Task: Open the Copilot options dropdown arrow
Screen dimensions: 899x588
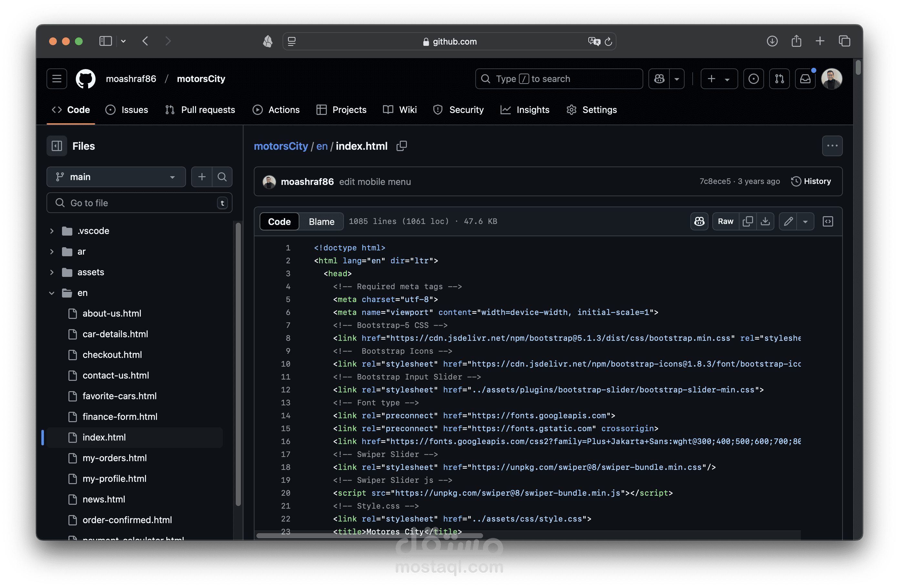Action: point(677,79)
